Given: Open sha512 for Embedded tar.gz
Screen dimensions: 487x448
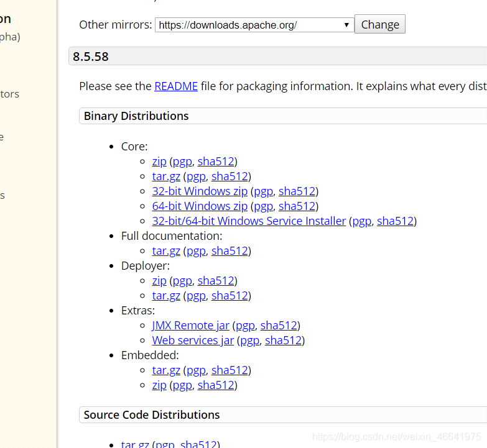Looking at the screenshot, I should point(230,370).
